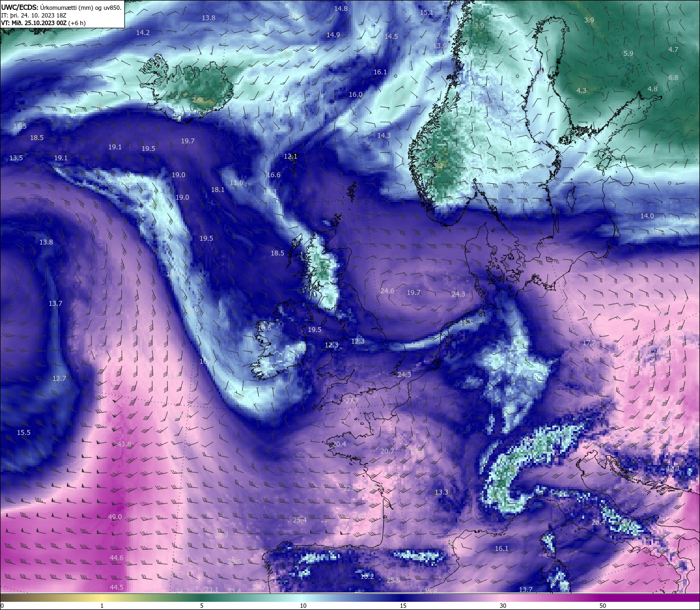Click the 14.9 value label
The width and height of the screenshot is (700, 610).
(x=333, y=35)
